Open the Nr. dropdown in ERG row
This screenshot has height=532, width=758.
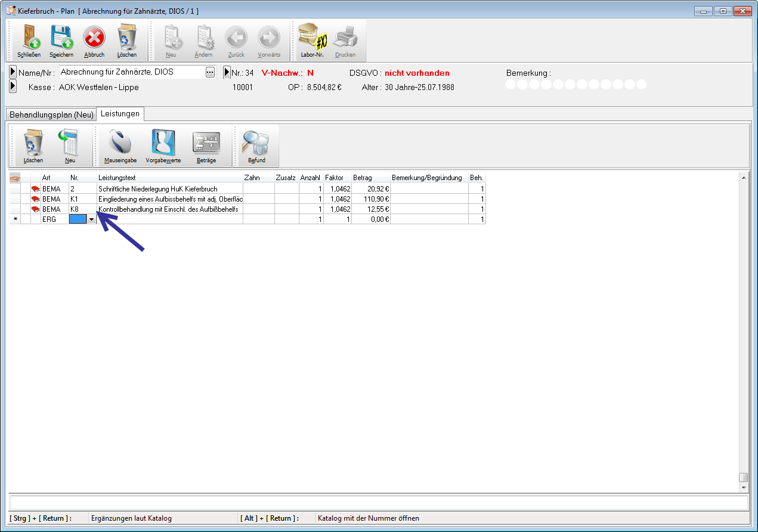click(x=91, y=219)
